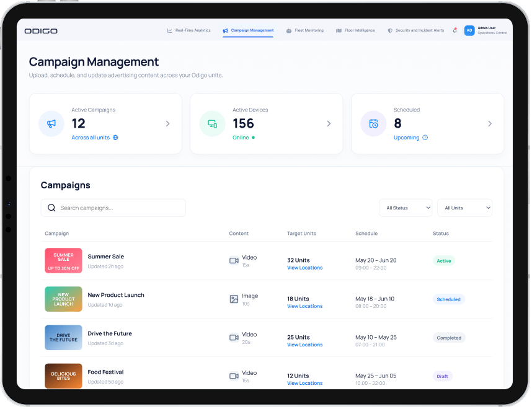Select the Summer Sale campaign name

coord(106,257)
